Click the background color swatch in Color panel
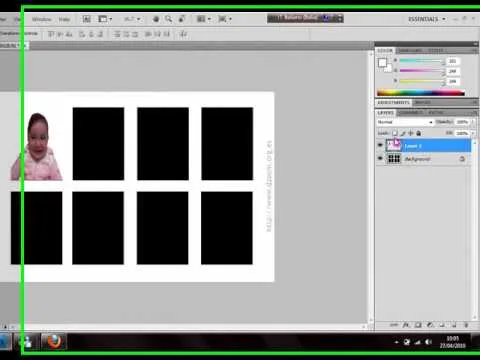 point(388,68)
